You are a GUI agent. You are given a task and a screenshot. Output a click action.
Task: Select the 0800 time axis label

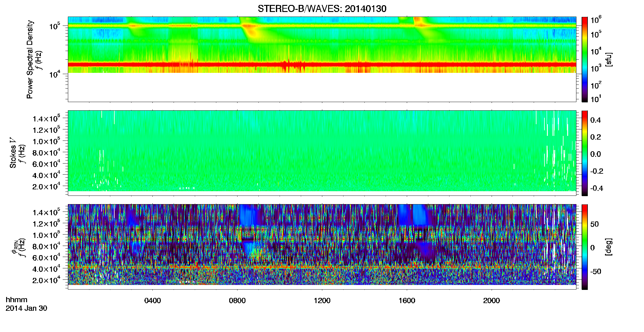click(x=237, y=301)
